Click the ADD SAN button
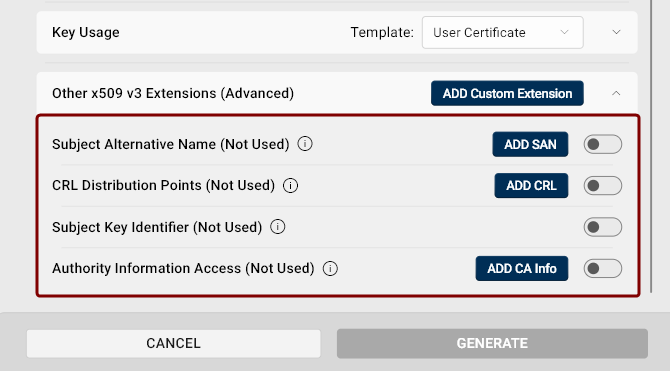Image resolution: width=670 pixels, height=371 pixels. point(530,144)
